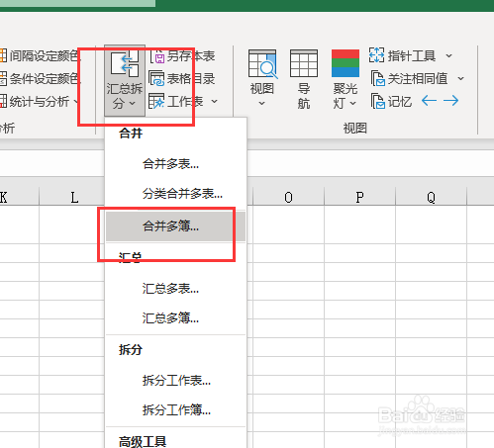
Task: Expand the 视图 dropdown chevron
Action: (x=261, y=104)
